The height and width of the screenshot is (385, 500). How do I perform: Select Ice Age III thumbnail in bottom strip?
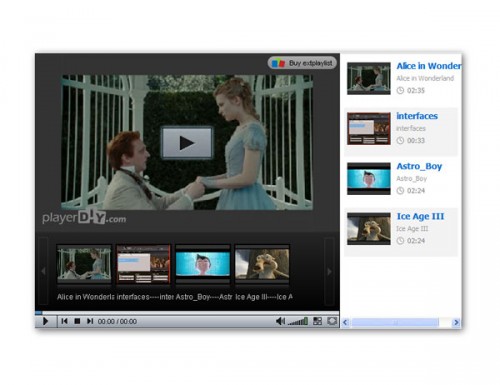tap(262, 264)
